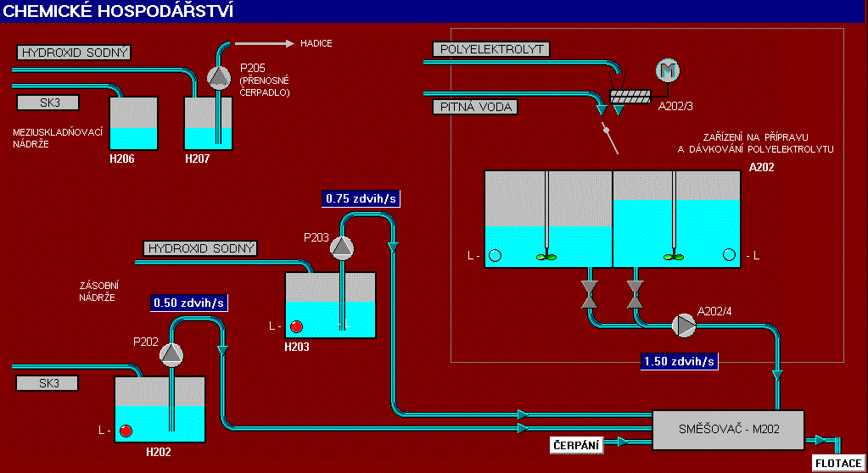Open the 0.50 zdvih/s stroke rate field

[x=189, y=303]
